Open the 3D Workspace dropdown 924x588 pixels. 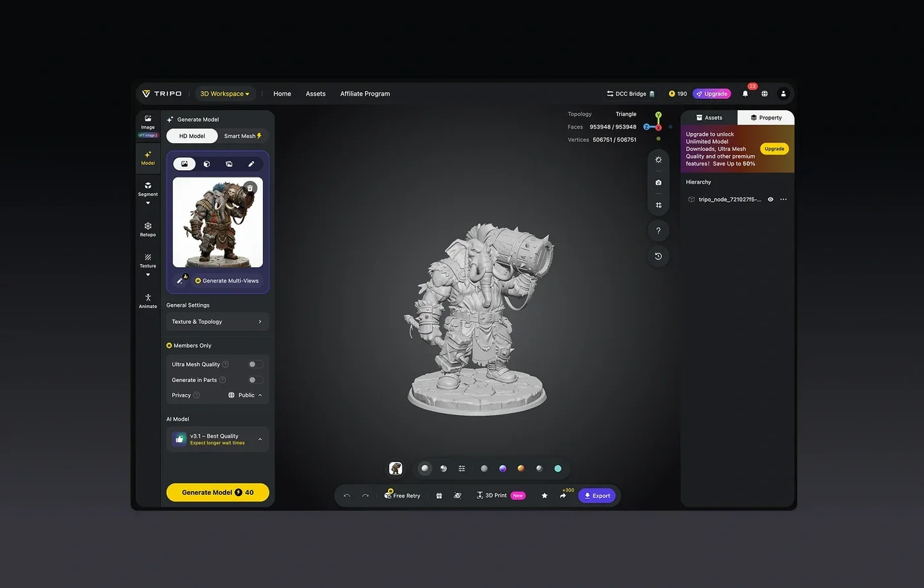pyautogui.click(x=225, y=94)
